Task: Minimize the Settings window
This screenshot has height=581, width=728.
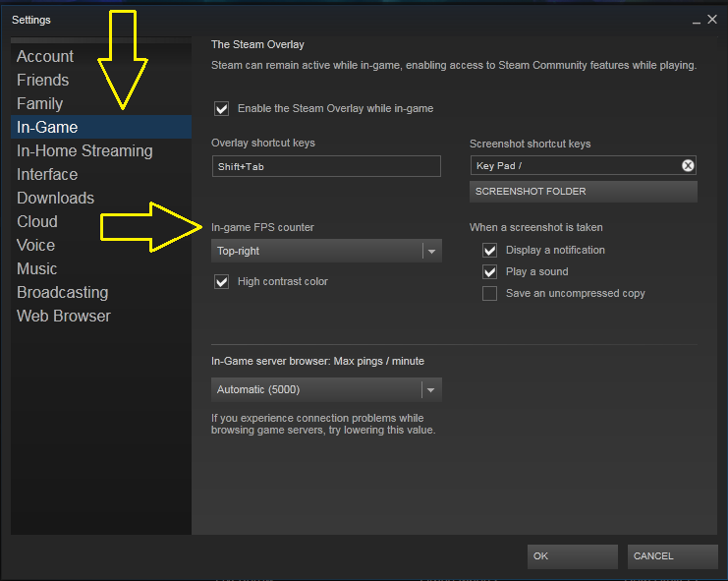Action: click(696, 20)
